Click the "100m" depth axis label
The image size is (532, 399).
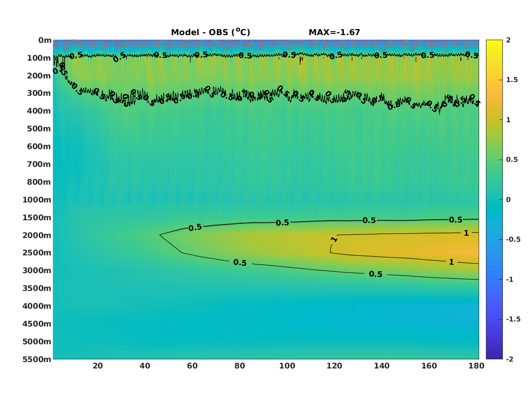pyautogui.click(x=39, y=58)
